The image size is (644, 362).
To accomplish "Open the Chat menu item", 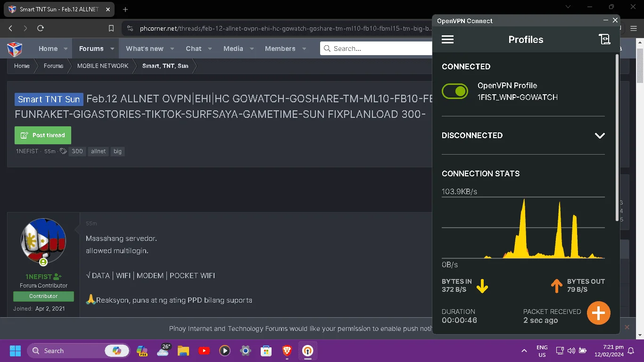I will pyautogui.click(x=194, y=49).
